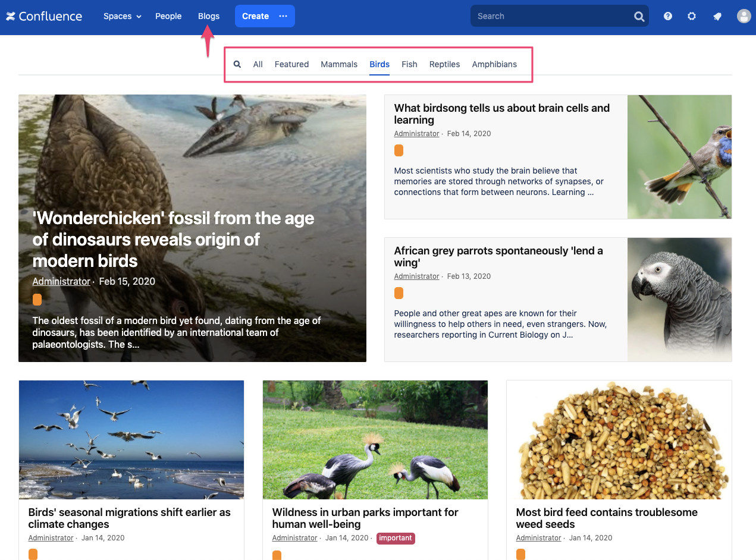This screenshot has width=756, height=560.
Task: Click the grey parrot thumbnail image
Action: click(679, 300)
